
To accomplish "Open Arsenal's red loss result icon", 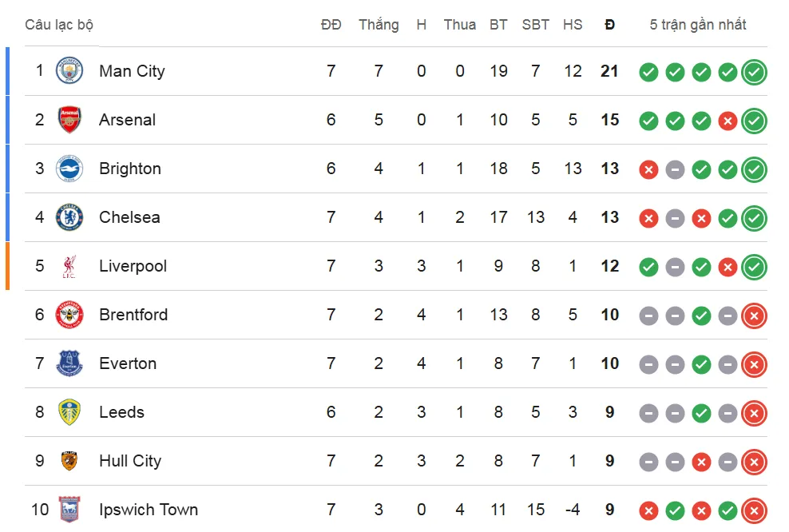I will [728, 121].
